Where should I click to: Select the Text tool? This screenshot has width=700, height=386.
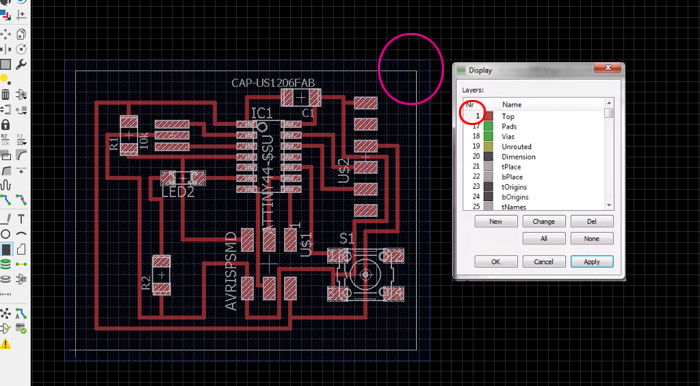click(21, 219)
